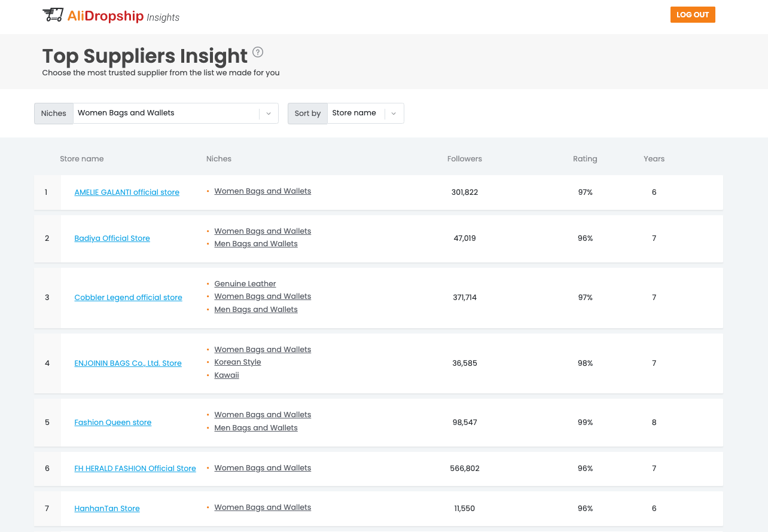This screenshot has height=532, width=768.
Task: Click the Kawaii niche under ENJOININ BAGS
Action: (226, 375)
